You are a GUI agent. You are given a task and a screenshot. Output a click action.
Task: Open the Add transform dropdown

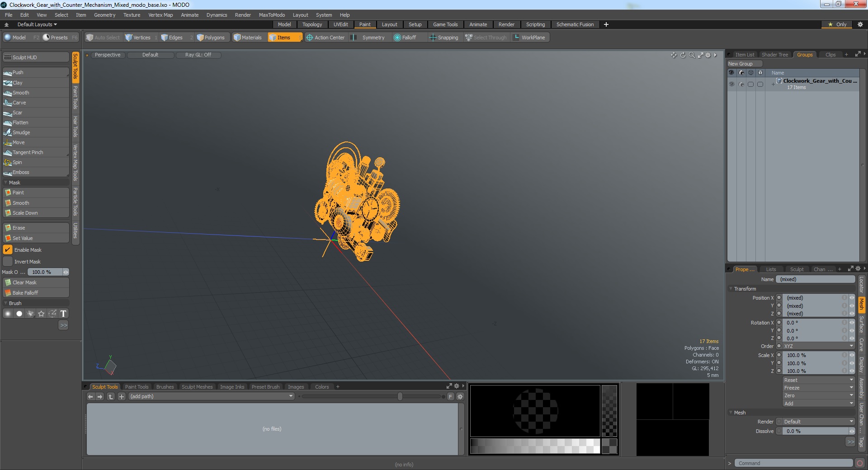tap(818, 404)
